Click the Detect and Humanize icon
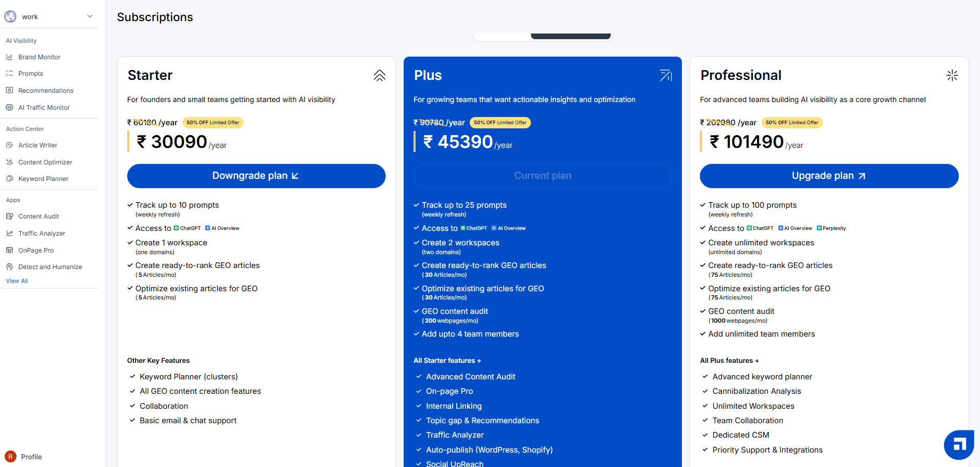 click(9, 267)
